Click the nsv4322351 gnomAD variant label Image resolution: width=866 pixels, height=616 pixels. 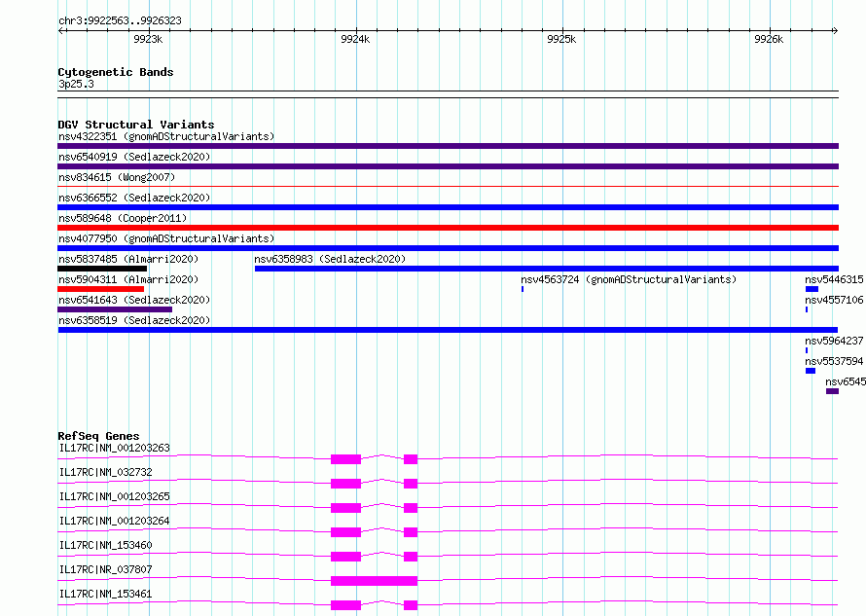[166, 136]
